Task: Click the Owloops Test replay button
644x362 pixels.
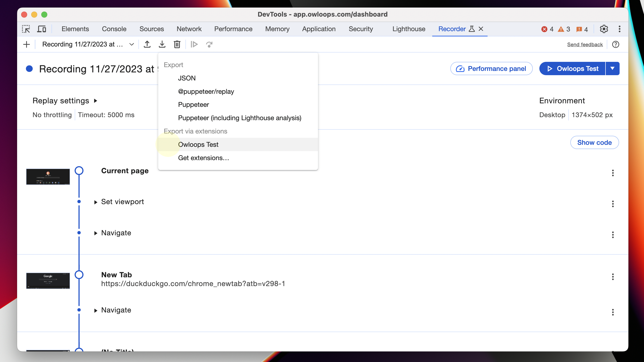Action: pyautogui.click(x=572, y=69)
